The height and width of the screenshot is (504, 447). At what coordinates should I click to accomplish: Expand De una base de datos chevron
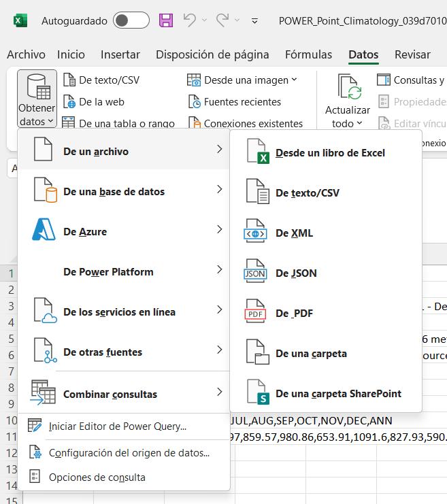[219, 189]
